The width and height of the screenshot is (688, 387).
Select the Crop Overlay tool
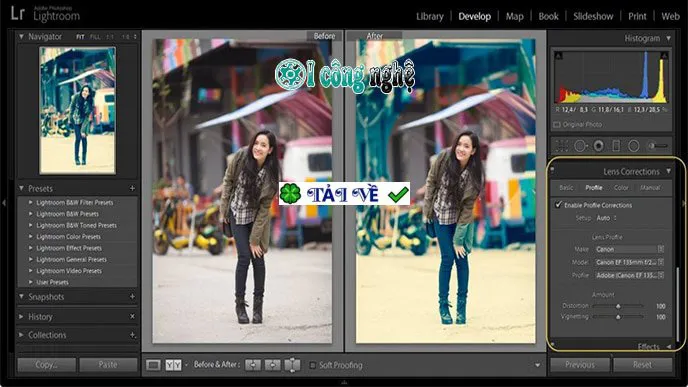(562, 145)
